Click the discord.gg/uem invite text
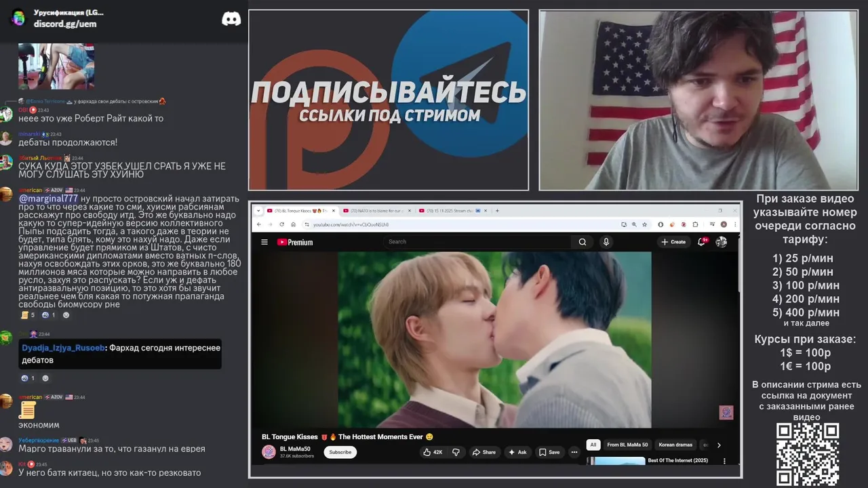This screenshot has height=488, width=868. (x=65, y=24)
